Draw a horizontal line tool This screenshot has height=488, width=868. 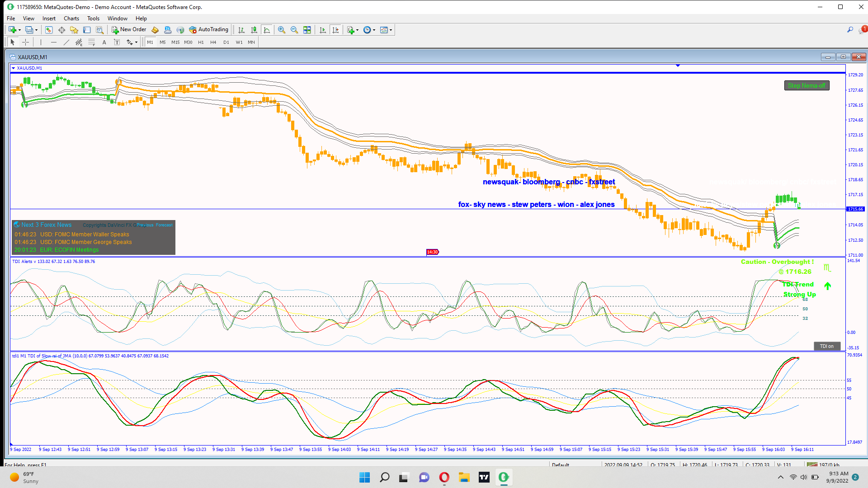54,42
